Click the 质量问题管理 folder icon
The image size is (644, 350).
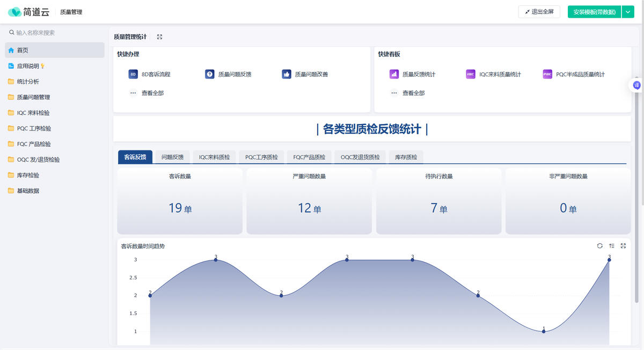click(x=11, y=97)
